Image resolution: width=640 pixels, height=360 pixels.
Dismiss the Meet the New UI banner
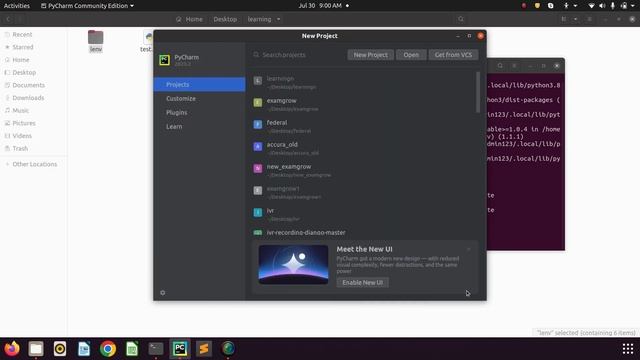[469, 249]
